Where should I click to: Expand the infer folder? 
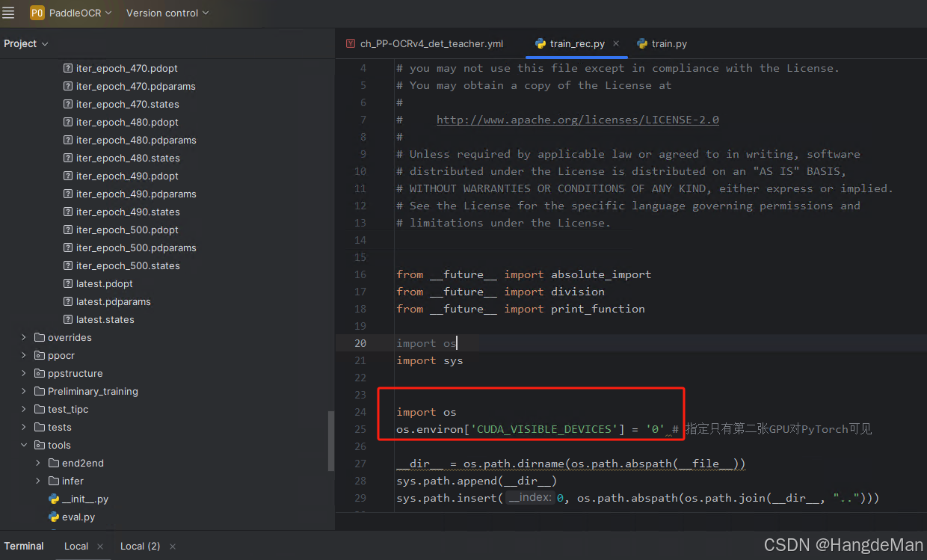pos(37,481)
